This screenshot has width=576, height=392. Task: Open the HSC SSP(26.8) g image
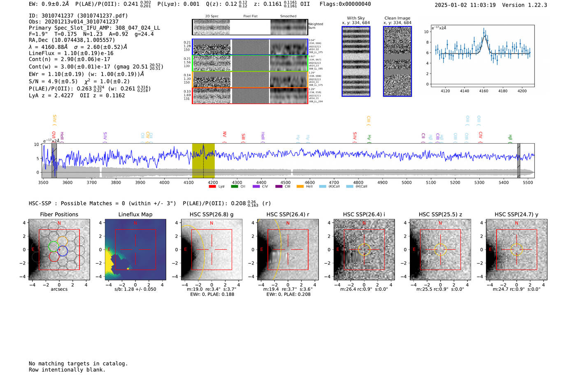[211, 250]
